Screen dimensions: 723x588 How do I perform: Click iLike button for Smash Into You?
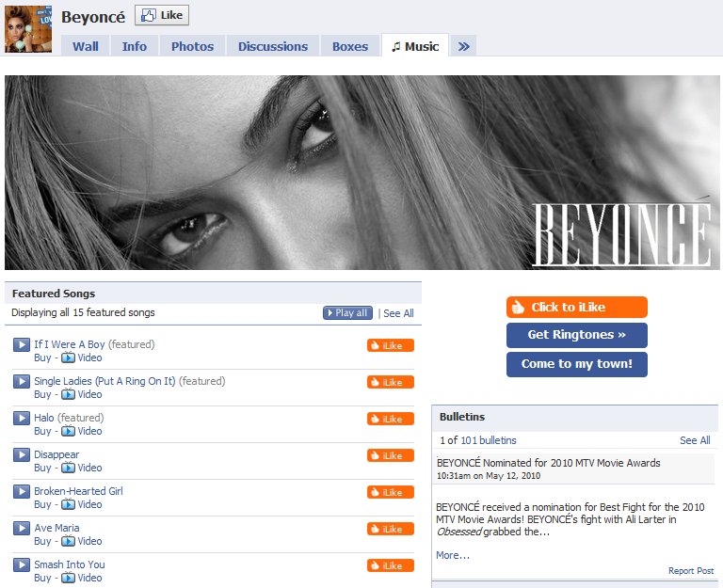click(x=390, y=565)
